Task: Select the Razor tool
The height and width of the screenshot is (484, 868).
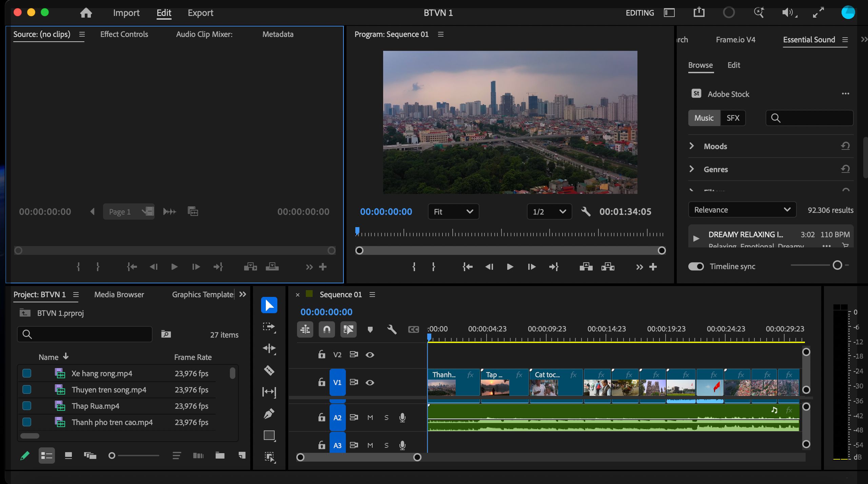Action: (269, 370)
